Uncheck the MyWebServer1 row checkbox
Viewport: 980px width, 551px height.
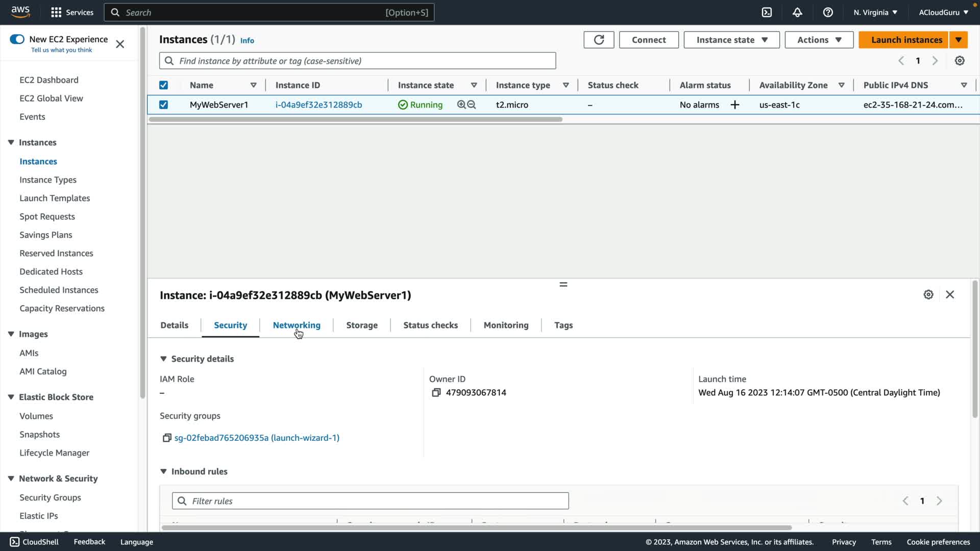(x=163, y=105)
